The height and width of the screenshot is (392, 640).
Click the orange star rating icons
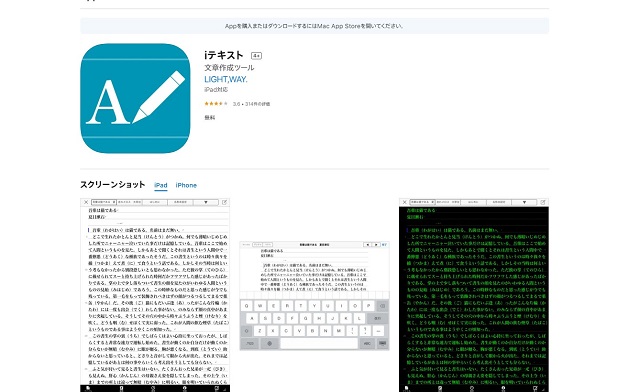click(x=216, y=104)
